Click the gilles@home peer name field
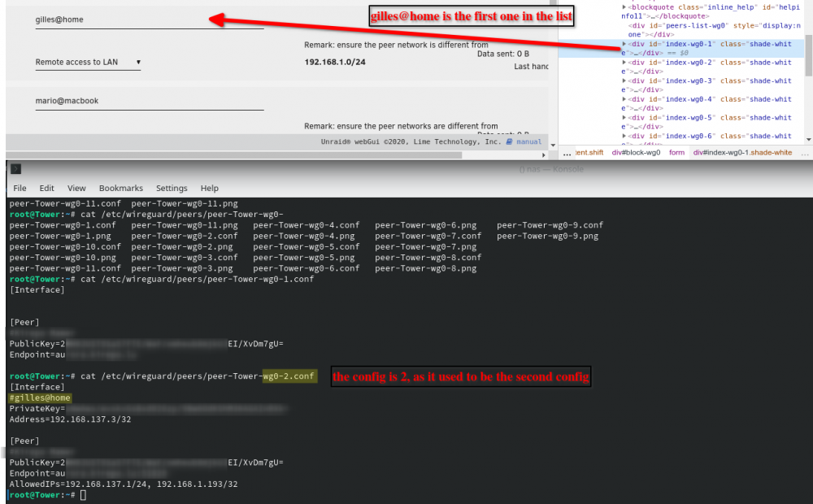This screenshot has width=813, height=504. (x=150, y=20)
